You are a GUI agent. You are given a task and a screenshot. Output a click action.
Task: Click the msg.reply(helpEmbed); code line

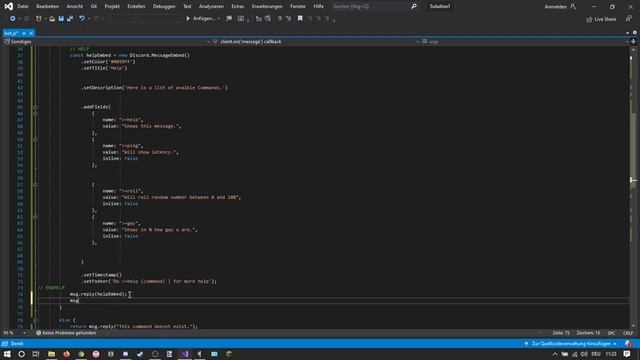pos(98,294)
